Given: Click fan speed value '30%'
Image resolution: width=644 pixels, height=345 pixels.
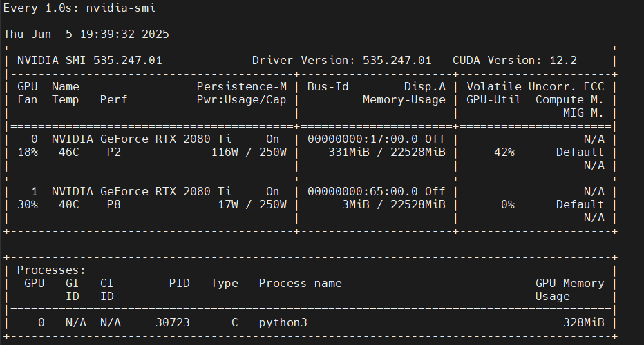Looking at the screenshot, I should click(28, 205).
